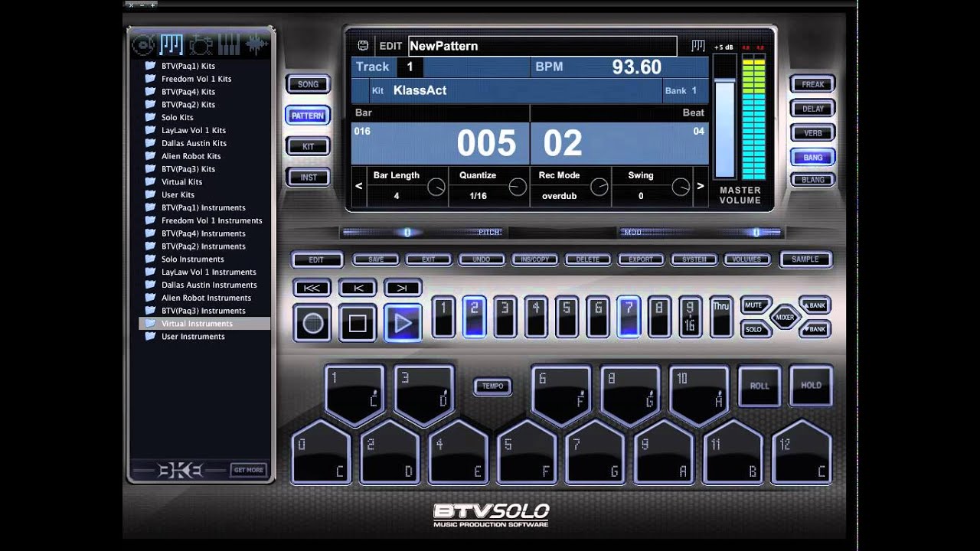This screenshot has width=980, height=551.
Task: Toggle track button 2
Action: point(474,317)
